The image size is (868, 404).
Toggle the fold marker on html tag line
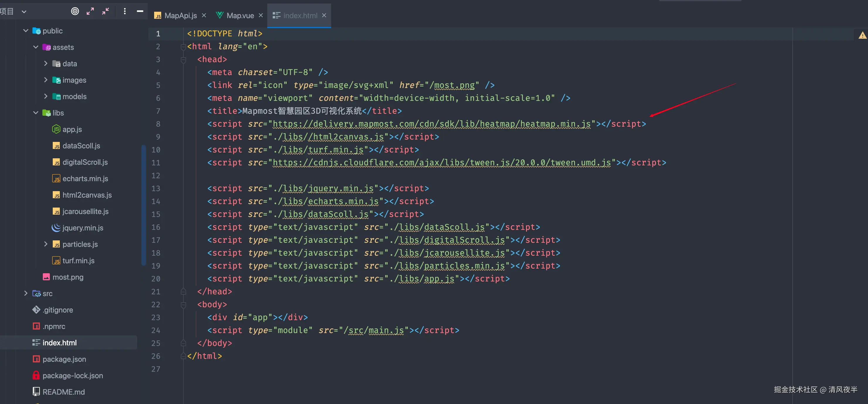pos(183,47)
